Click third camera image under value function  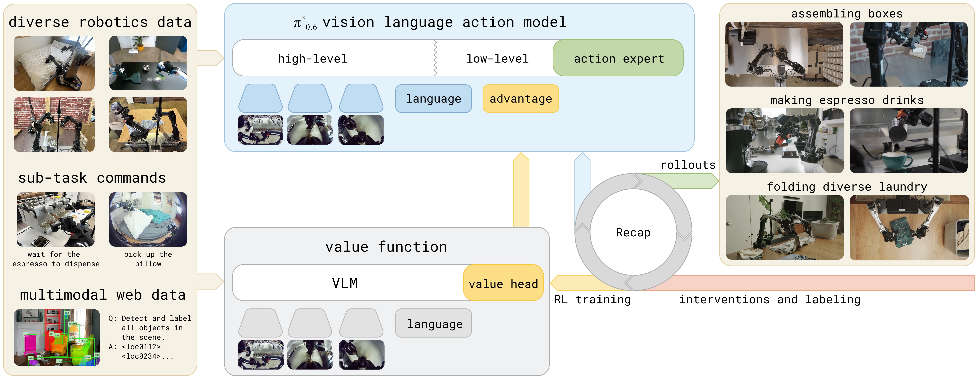pyautogui.click(x=361, y=355)
